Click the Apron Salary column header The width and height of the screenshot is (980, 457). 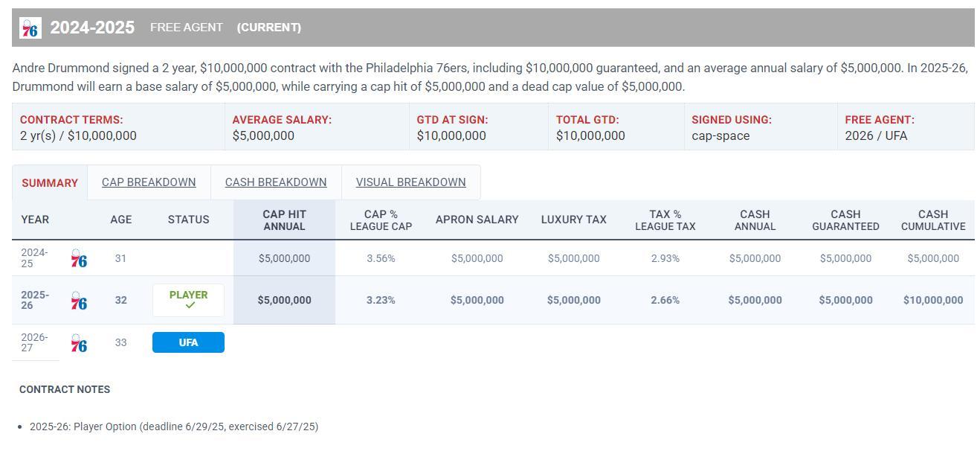477,220
